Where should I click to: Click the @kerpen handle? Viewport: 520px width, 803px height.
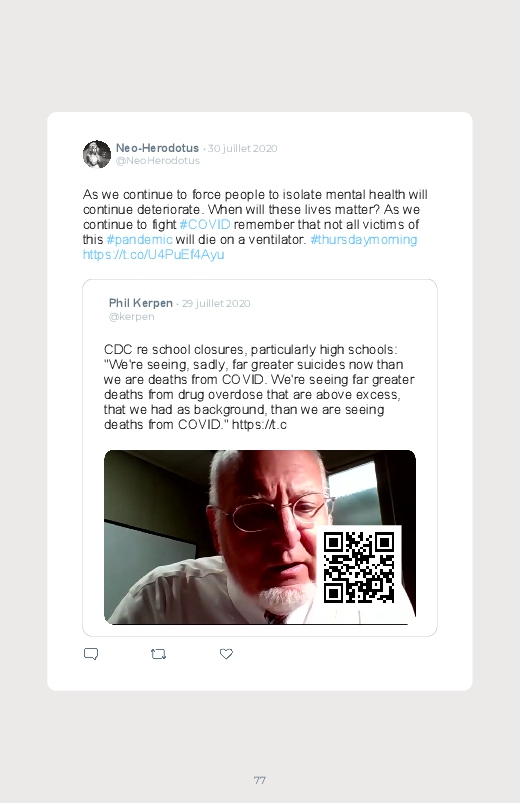pos(132,316)
